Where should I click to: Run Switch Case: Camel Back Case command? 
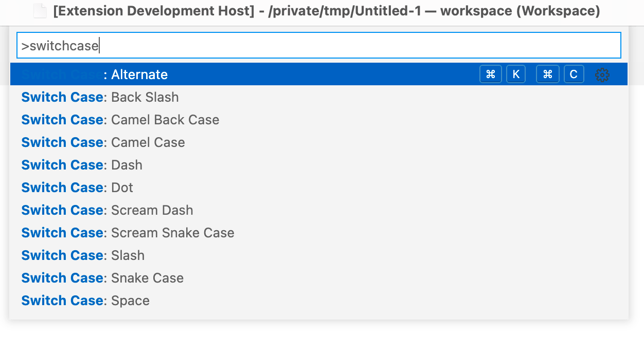[319, 120]
